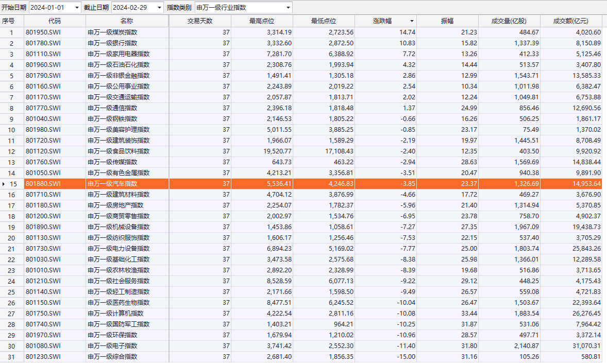Select code cell 801710.SWI
The width and height of the screenshot is (607, 364).
[x=55, y=195]
